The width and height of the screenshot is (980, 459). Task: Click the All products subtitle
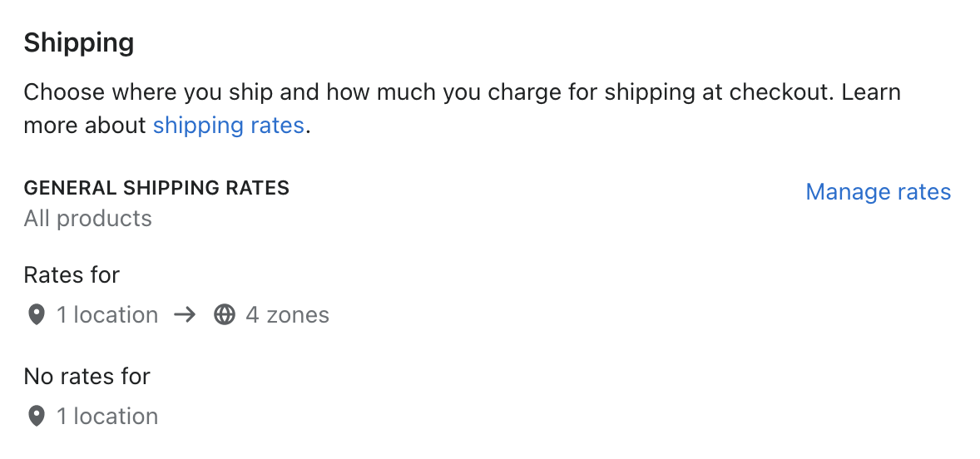pyautogui.click(x=88, y=219)
